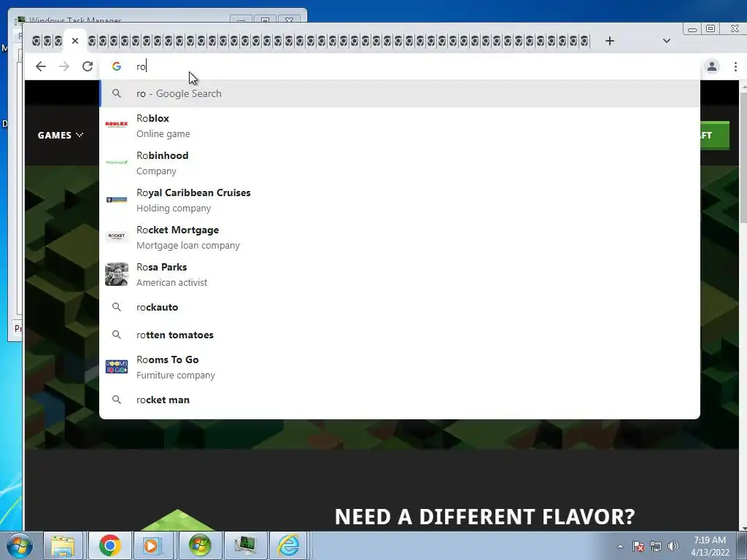Open the Windows Start menu
The width and height of the screenshot is (747, 560).
click(x=19, y=545)
